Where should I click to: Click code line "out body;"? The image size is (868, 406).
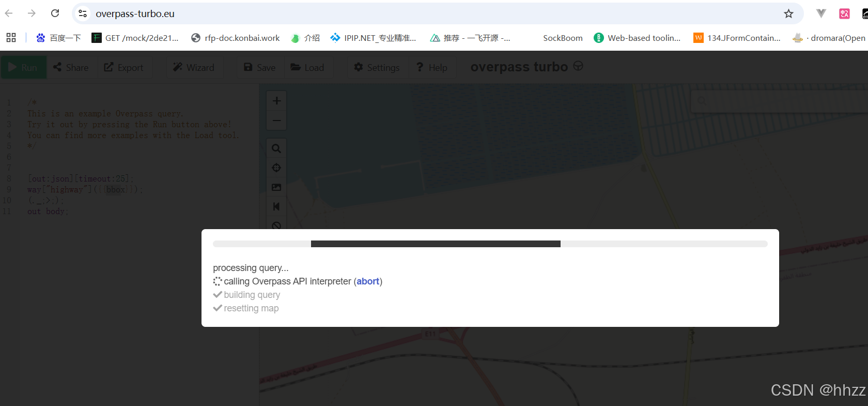(x=48, y=212)
